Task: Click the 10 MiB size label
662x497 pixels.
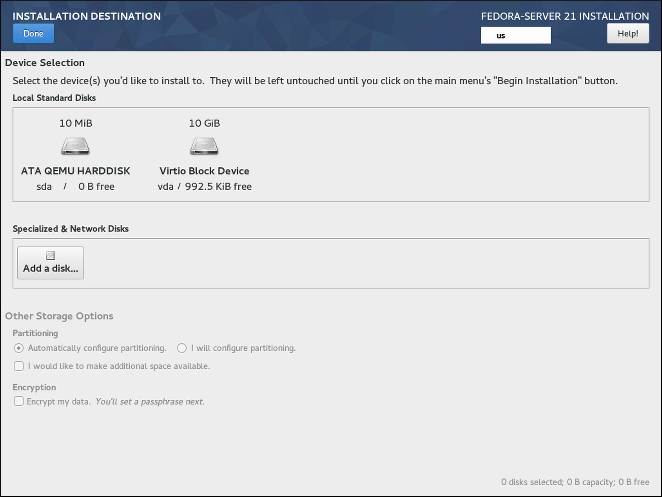Action: 76,123
